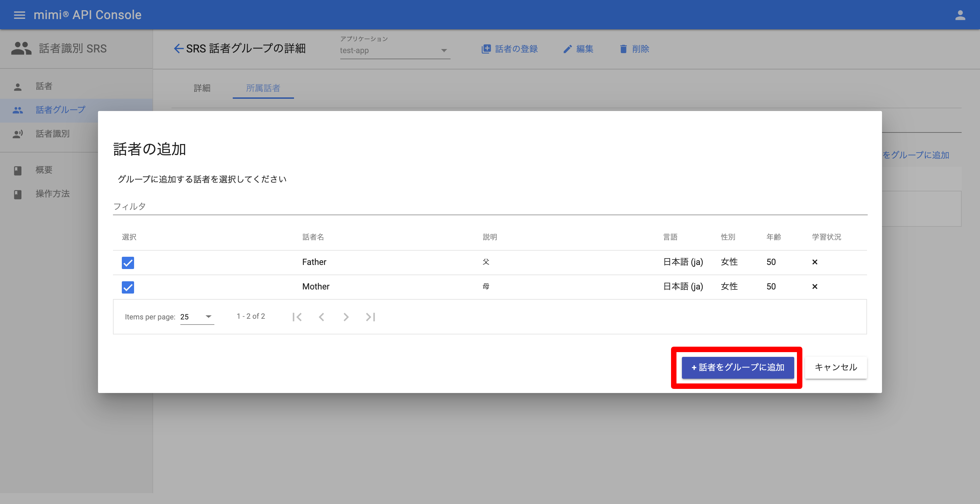Uncheck the Father speaker checkbox

(x=128, y=263)
